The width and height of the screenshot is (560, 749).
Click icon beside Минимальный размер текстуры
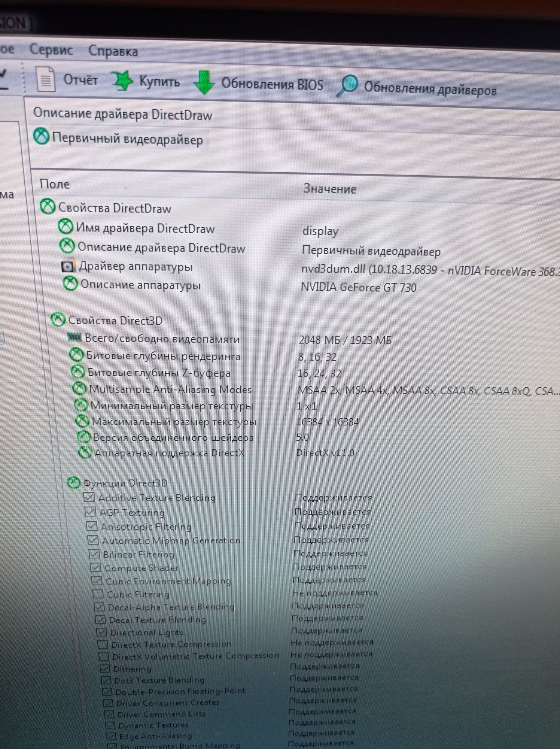(81, 404)
